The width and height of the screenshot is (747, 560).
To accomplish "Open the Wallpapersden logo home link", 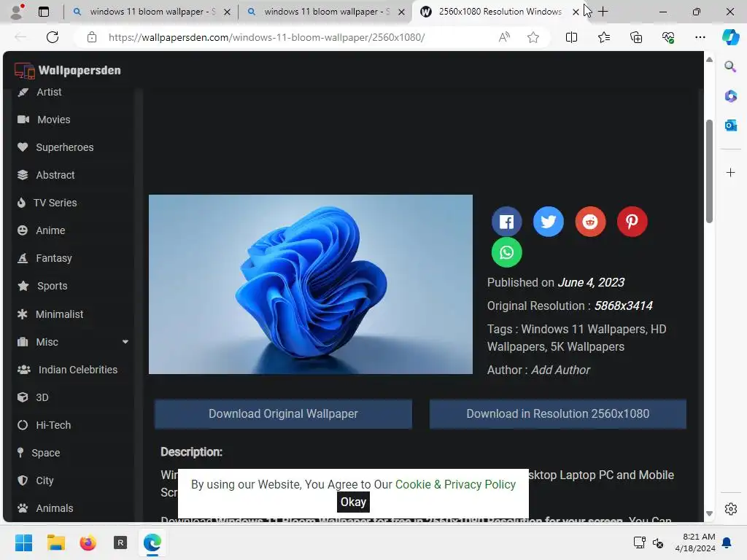I will [68, 71].
